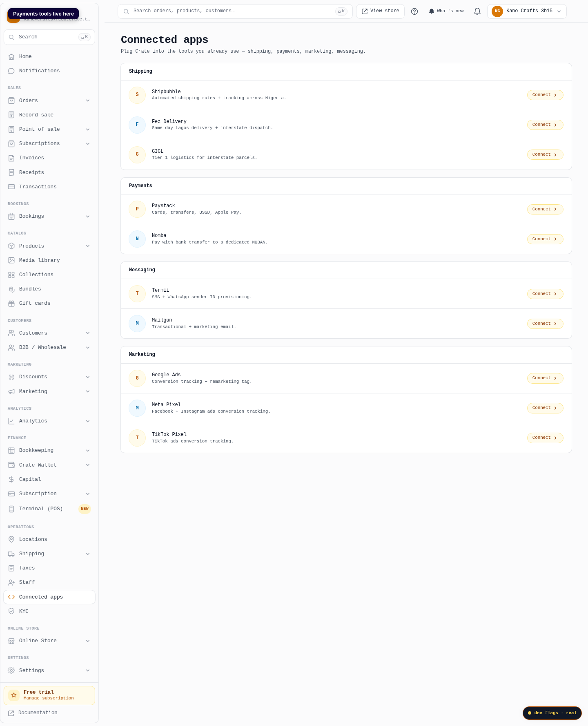Expand the Orders submenu chevron
The image size is (588, 726).
(88, 101)
